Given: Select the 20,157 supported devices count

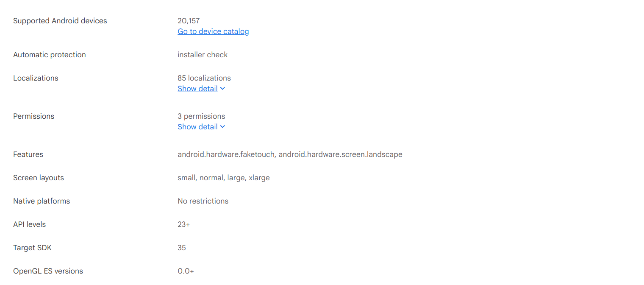Looking at the screenshot, I should pyautogui.click(x=189, y=21).
